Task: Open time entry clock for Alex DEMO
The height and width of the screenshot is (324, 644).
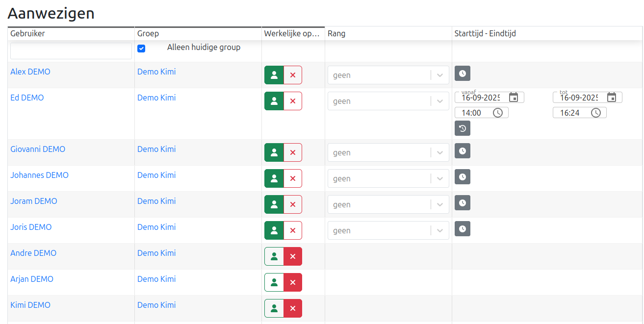Action: 462,74
